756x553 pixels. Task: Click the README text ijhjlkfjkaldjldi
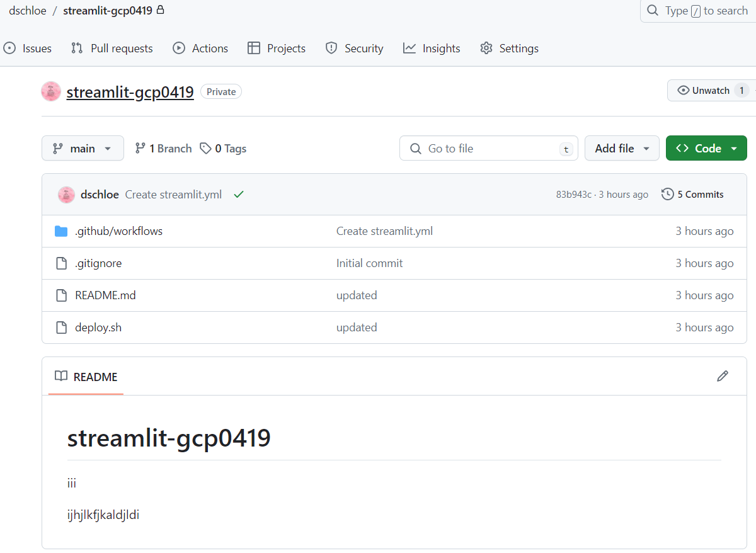click(103, 515)
